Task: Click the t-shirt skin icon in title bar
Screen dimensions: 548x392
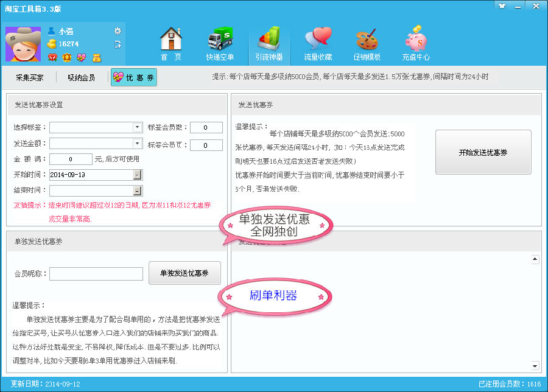Action: (x=502, y=5)
